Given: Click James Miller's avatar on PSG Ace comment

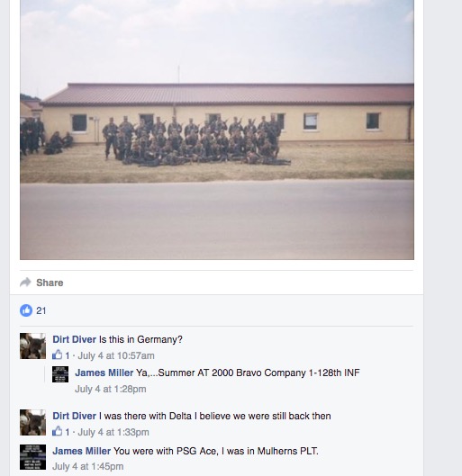Looking at the screenshot, I should (x=32, y=457).
